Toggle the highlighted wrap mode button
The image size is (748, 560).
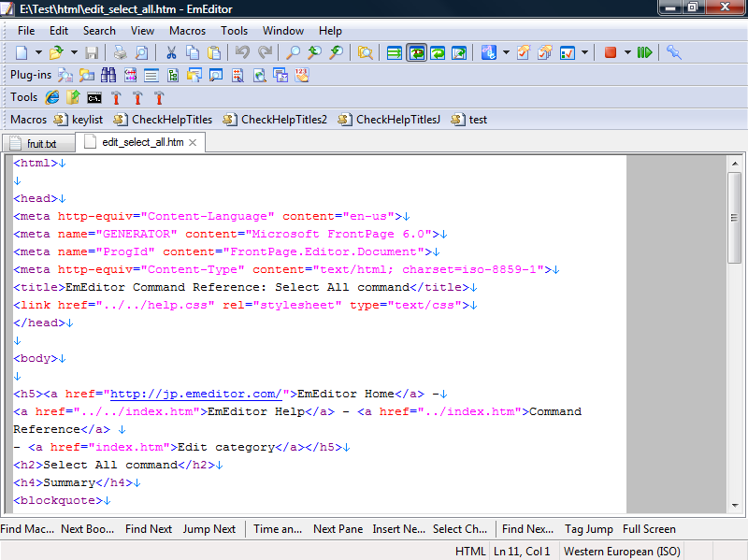tap(416, 52)
